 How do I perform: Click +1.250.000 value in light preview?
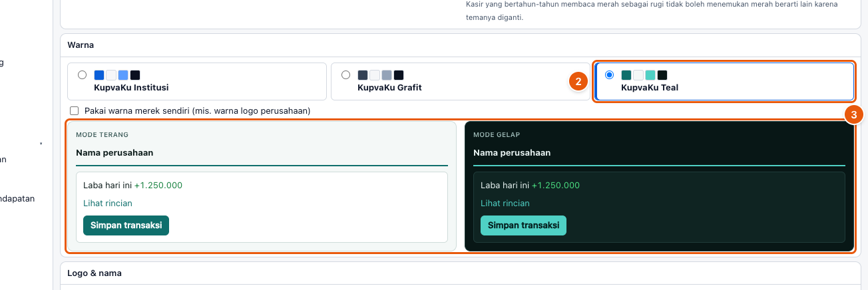pyautogui.click(x=158, y=186)
